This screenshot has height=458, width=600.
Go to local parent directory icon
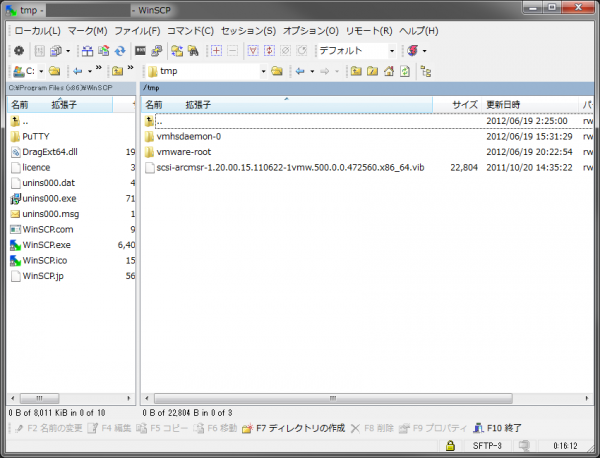(117, 71)
